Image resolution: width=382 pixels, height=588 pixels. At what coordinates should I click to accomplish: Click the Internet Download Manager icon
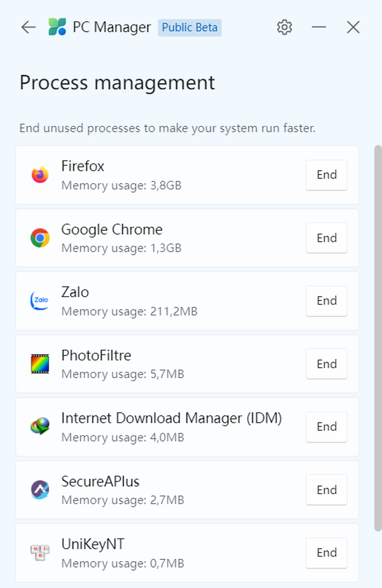(39, 427)
